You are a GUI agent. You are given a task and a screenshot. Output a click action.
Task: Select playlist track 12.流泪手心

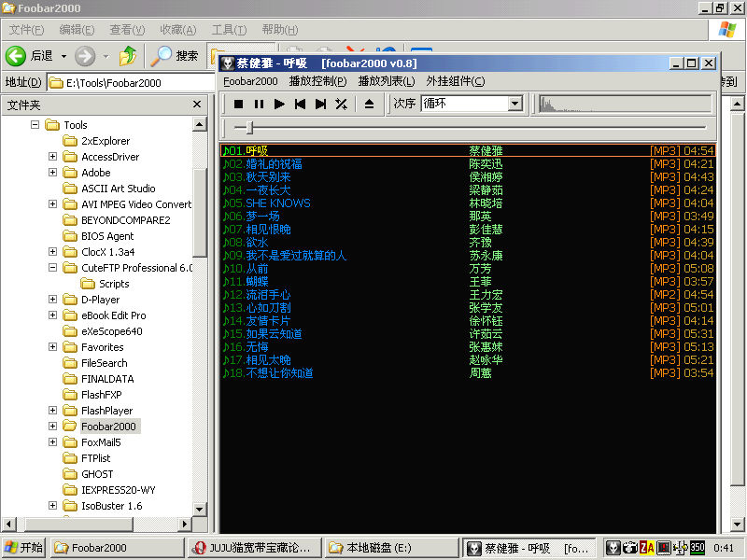pos(469,295)
